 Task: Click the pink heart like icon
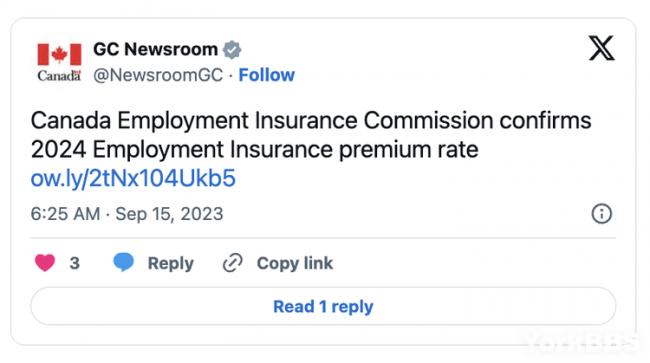coord(45,263)
